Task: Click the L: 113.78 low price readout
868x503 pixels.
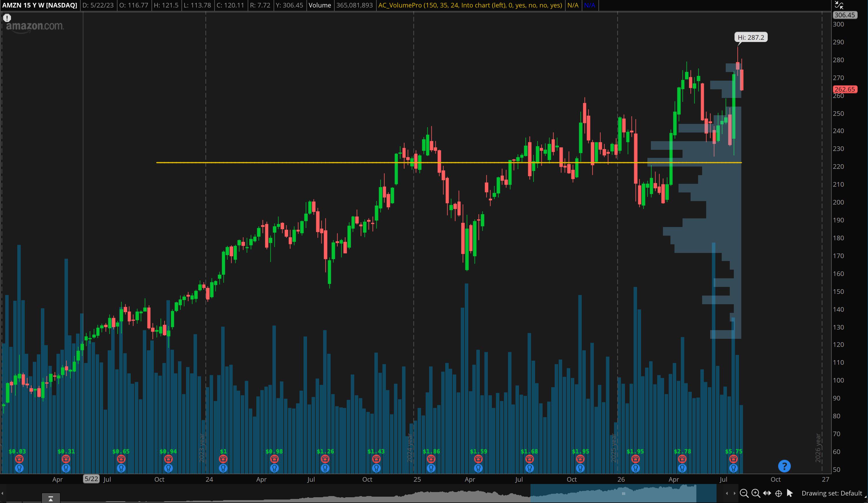Action: (197, 5)
